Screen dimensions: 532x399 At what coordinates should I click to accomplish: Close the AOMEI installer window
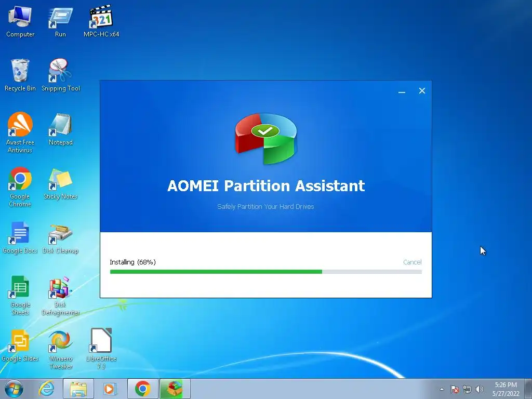(422, 90)
